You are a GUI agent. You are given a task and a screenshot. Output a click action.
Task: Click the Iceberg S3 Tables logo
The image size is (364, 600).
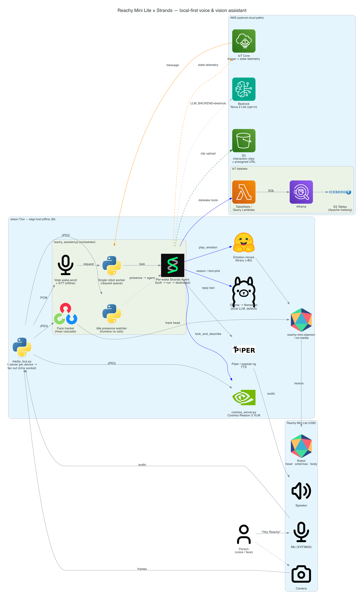[340, 192]
